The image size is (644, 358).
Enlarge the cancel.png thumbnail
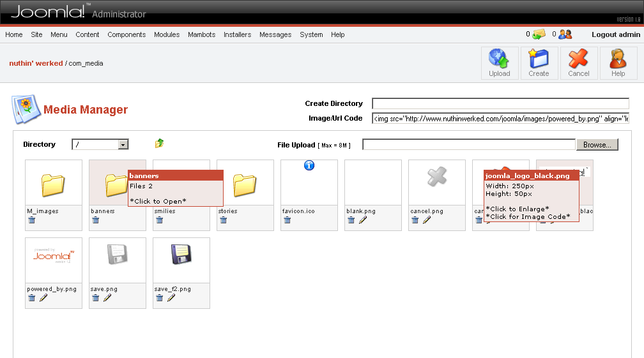click(x=437, y=177)
